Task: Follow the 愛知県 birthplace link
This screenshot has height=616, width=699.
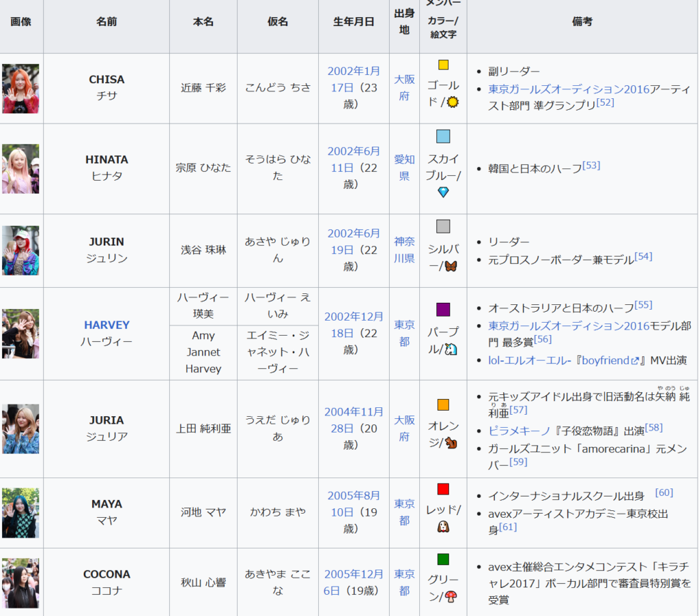Action: [404, 167]
